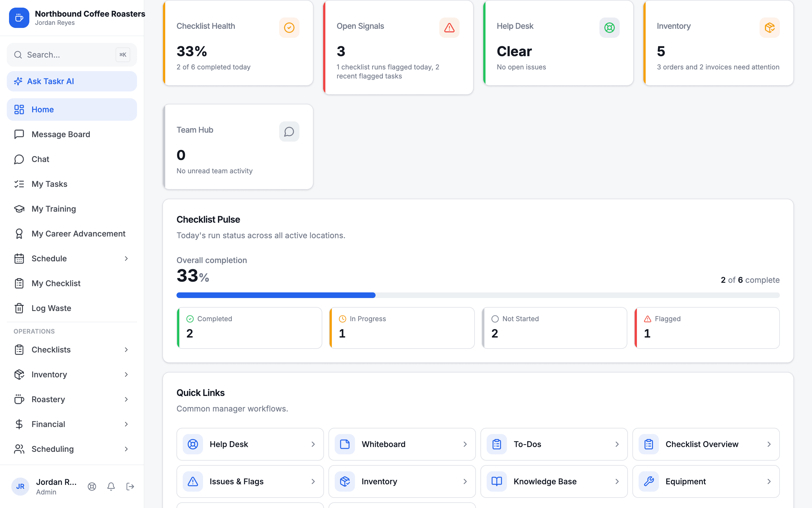Click the Flagged red warning icon

pyautogui.click(x=648, y=319)
